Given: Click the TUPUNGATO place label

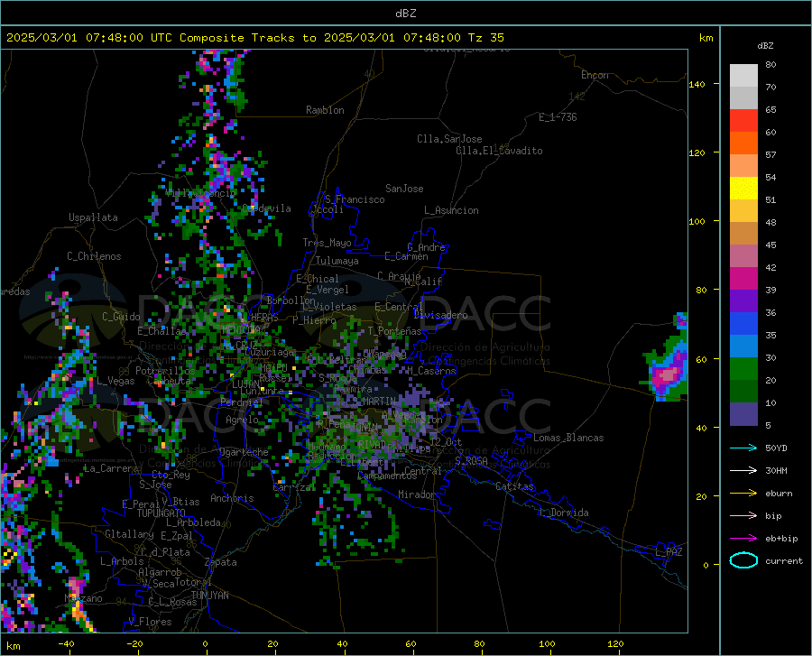Looking at the screenshot, I should (161, 513).
